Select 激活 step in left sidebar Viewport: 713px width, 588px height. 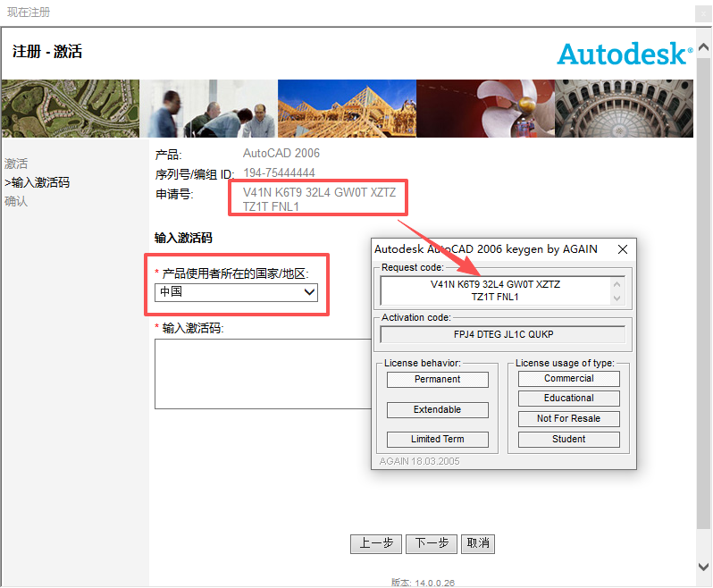coord(16,164)
